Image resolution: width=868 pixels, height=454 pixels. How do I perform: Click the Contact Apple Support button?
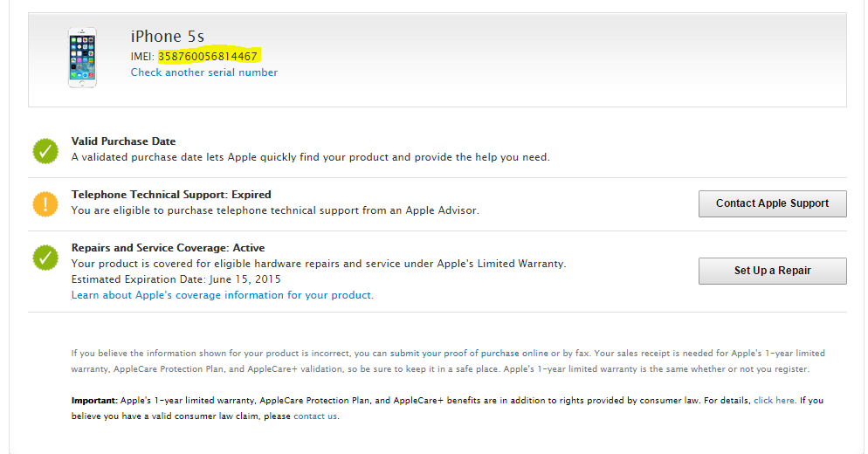(772, 203)
